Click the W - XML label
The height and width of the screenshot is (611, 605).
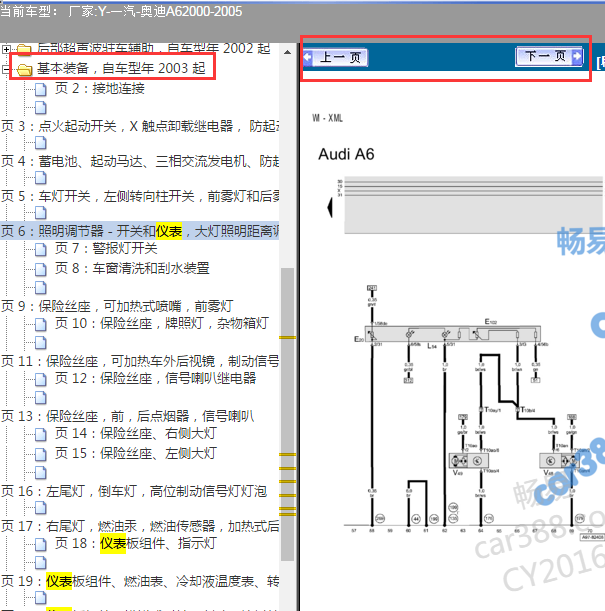328,118
